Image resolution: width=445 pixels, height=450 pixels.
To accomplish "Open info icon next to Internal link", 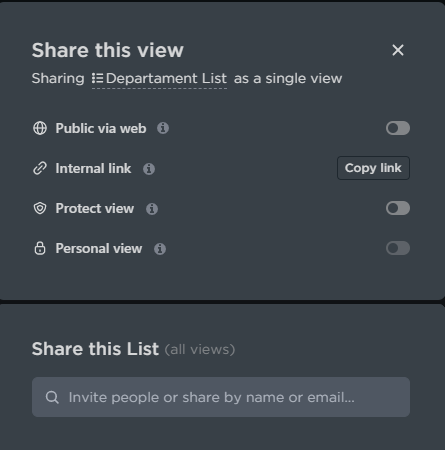I will click(x=149, y=169).
